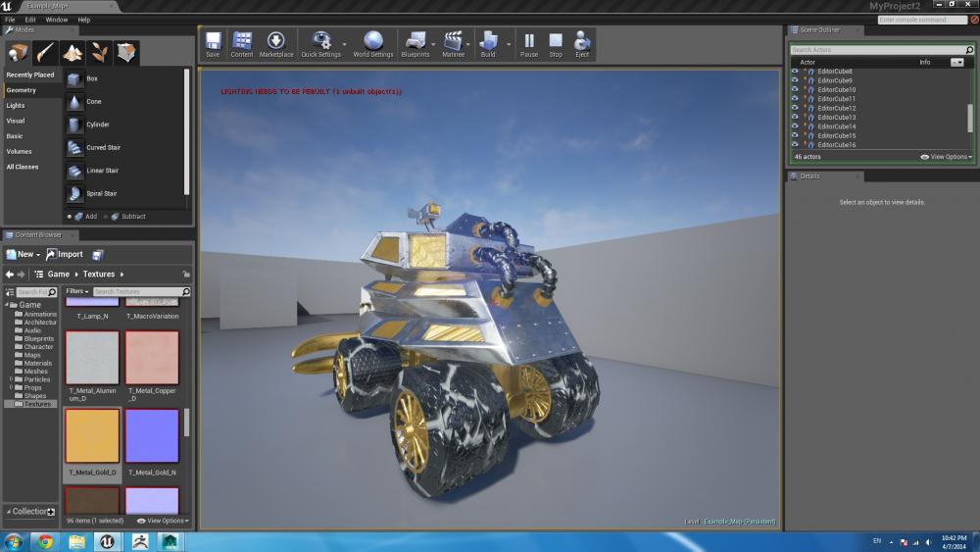Pause the simulation

coord(529,44)
